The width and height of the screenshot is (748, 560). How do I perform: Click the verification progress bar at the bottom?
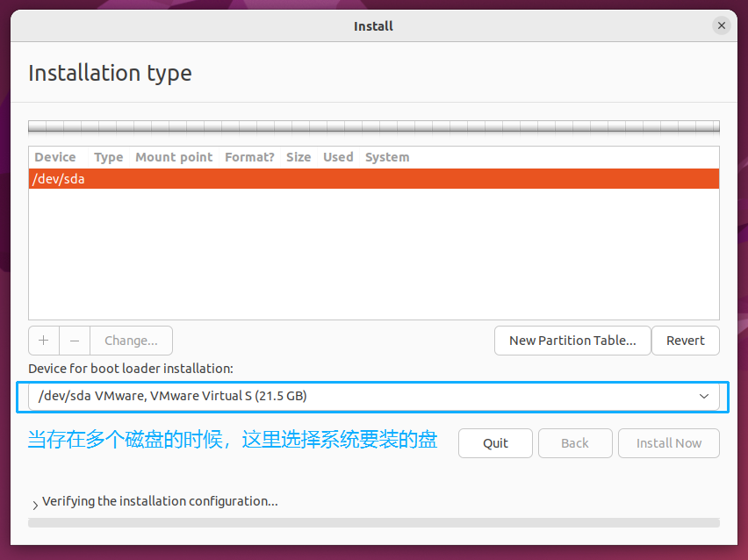pos(373,522)
